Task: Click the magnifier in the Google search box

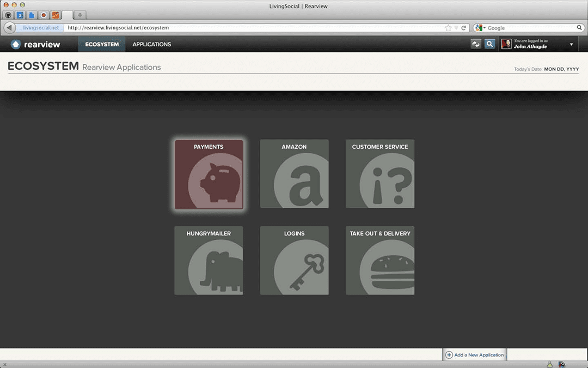Action: (x=579, y=27)
